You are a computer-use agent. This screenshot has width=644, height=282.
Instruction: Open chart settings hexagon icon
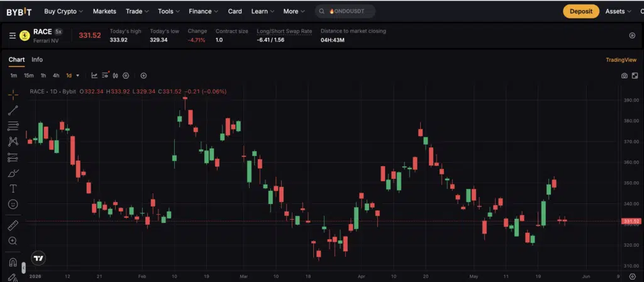tap(126, 76)
